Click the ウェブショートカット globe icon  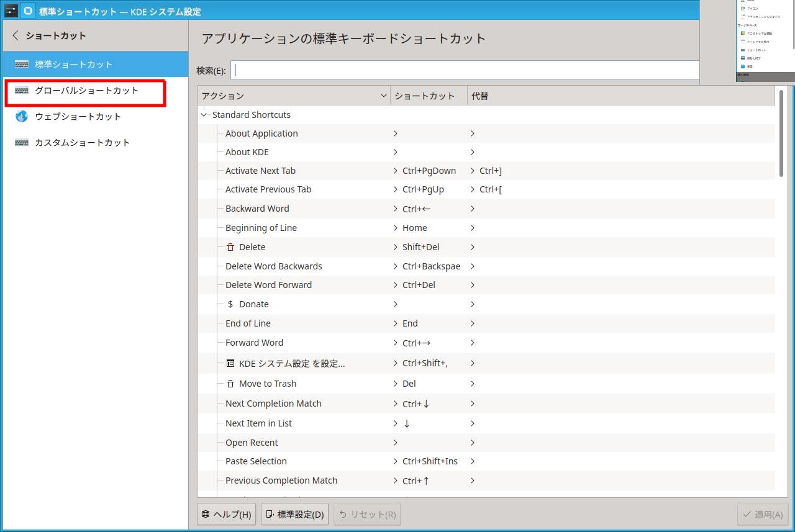[x=22, y=116]
